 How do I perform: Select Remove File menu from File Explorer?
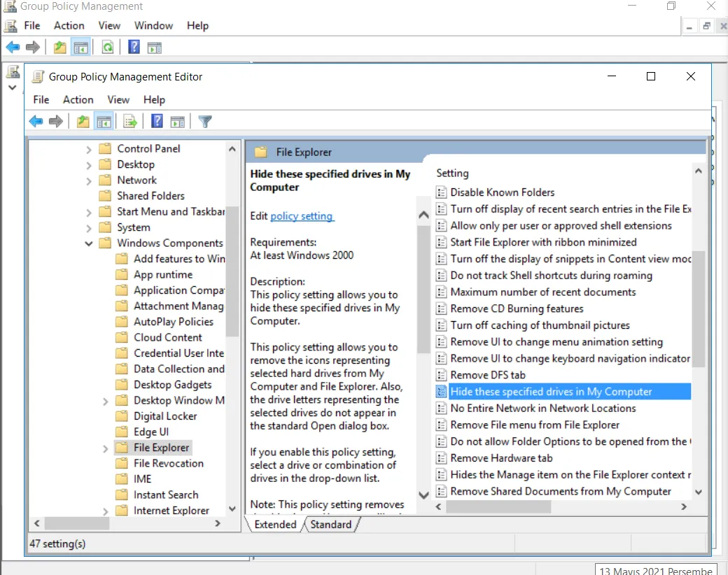click(x=535, y=425)
